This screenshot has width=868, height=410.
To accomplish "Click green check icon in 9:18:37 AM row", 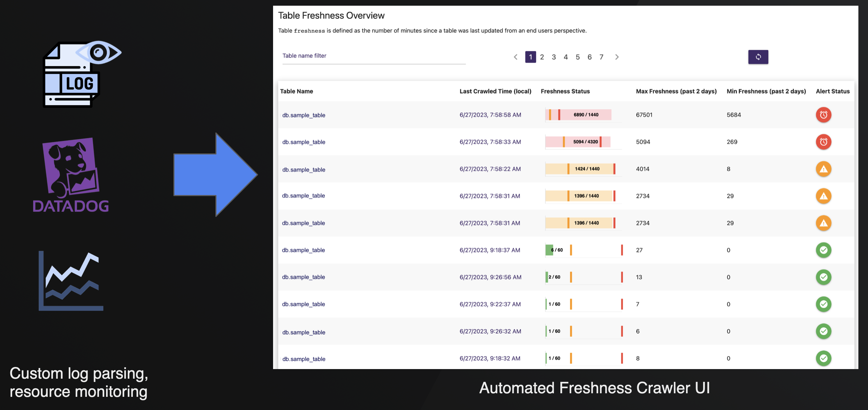I will pyautogui.click(x=823, y=250).
